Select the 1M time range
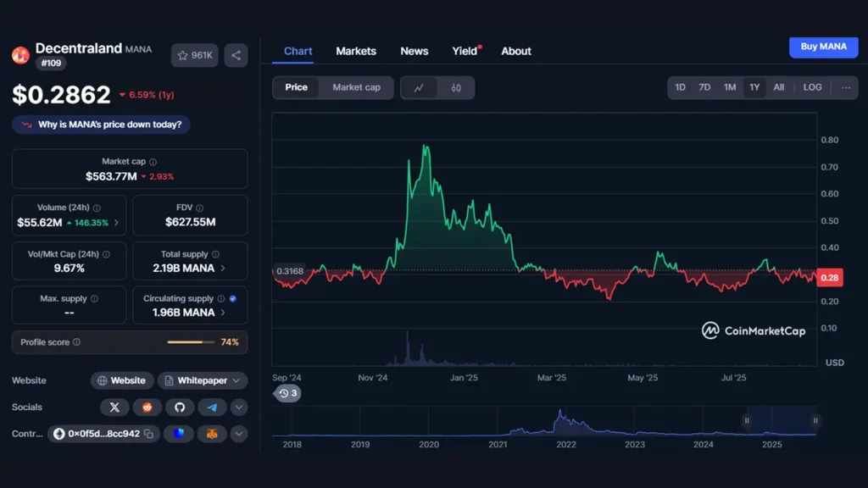868x488 pixels. click(x=730, y=87)
